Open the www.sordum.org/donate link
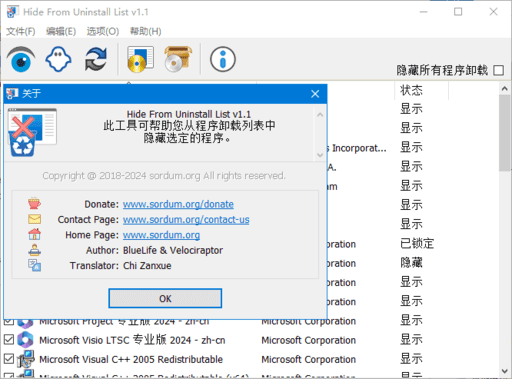 [x=178, y=204]
